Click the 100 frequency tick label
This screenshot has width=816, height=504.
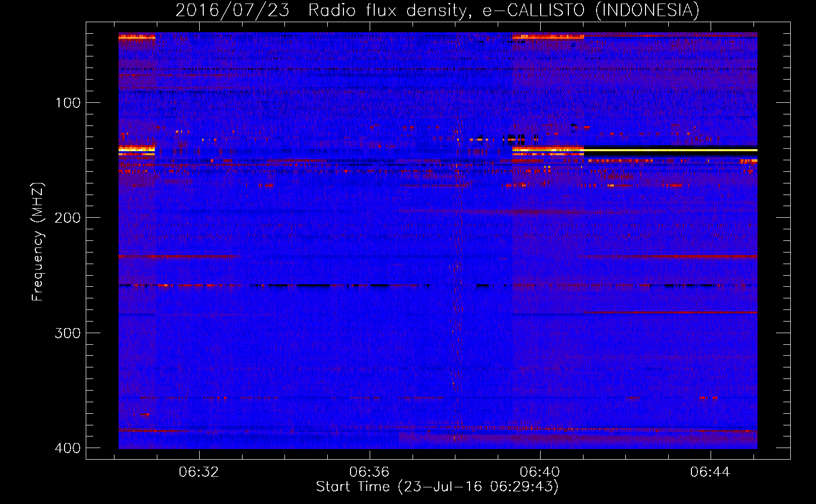point(68,103)
